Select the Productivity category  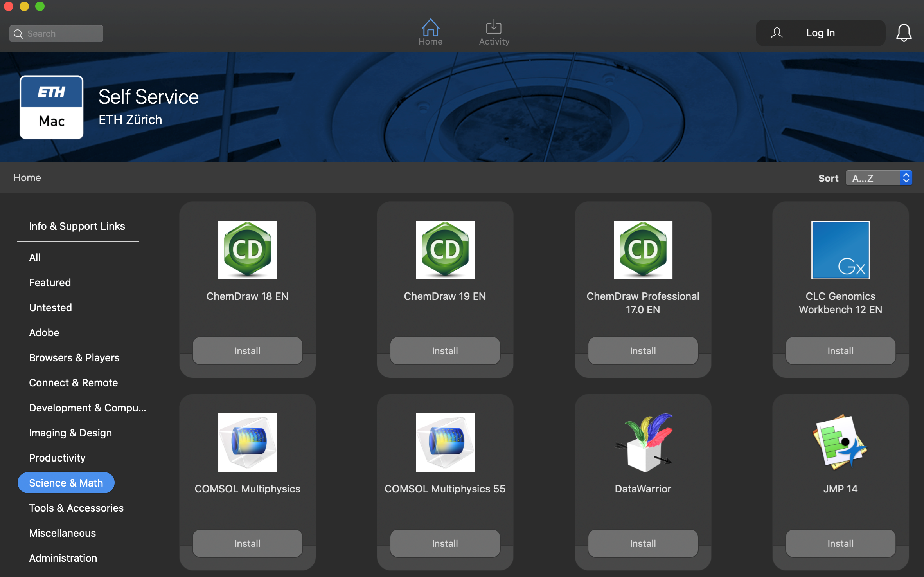[57, 458]
